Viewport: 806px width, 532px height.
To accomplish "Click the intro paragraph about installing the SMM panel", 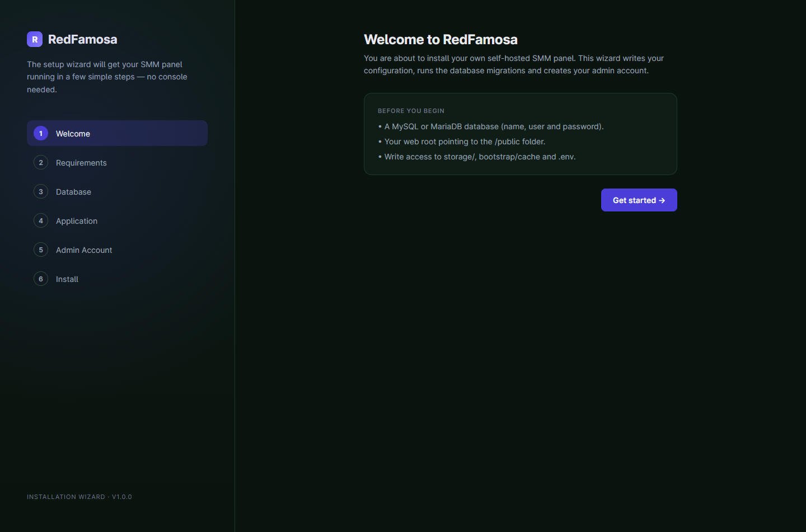I will click(x=514, y=64).
